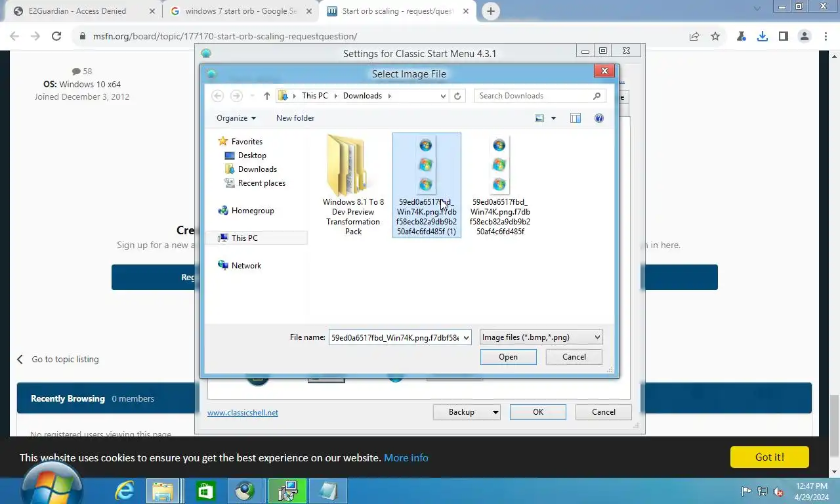840x504 pixels.
Task: Go back in the file dialog
Action: (218, 96)
